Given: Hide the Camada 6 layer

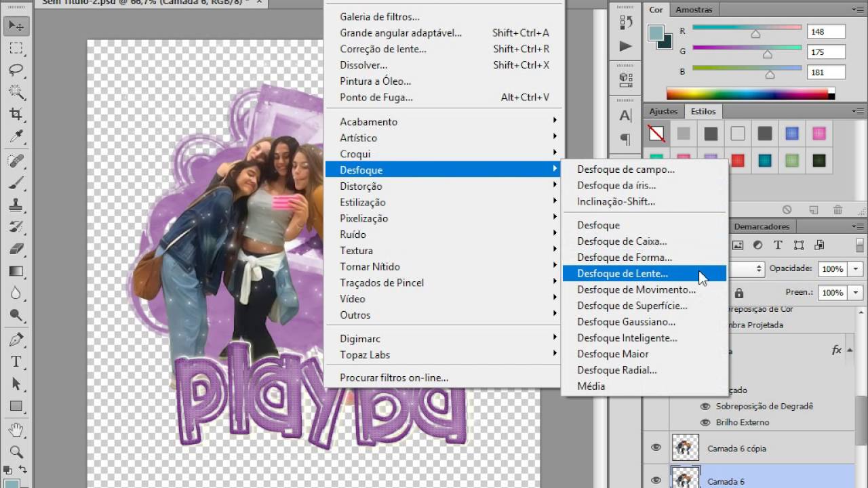Looking at the screenshot, I should [656, 481].
